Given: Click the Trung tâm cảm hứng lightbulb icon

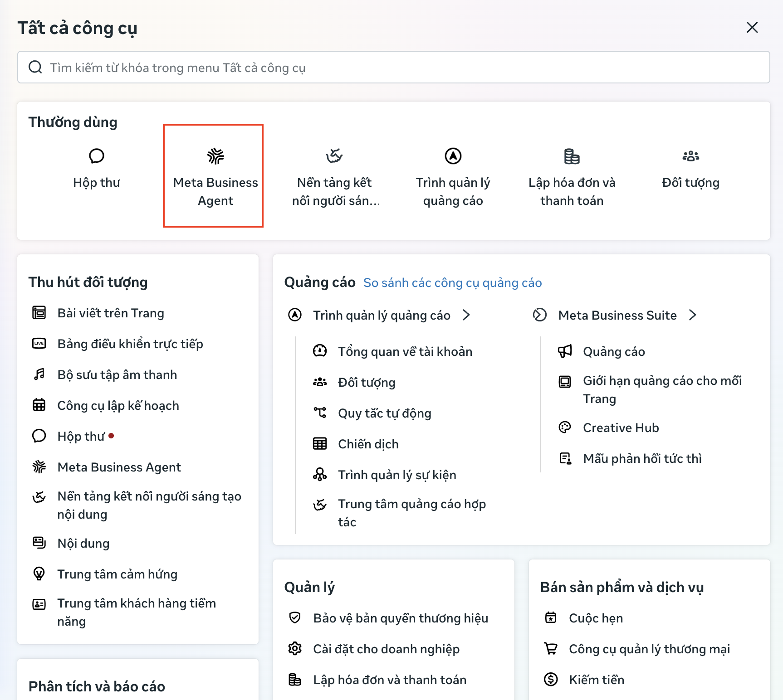Looking at the screenshot, I should [x=39, y=574].
